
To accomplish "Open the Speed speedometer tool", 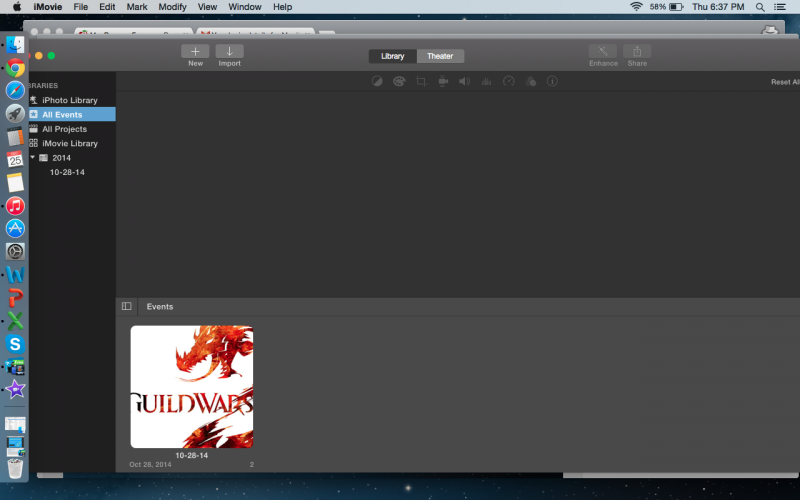I will click(x=509, y=81).
